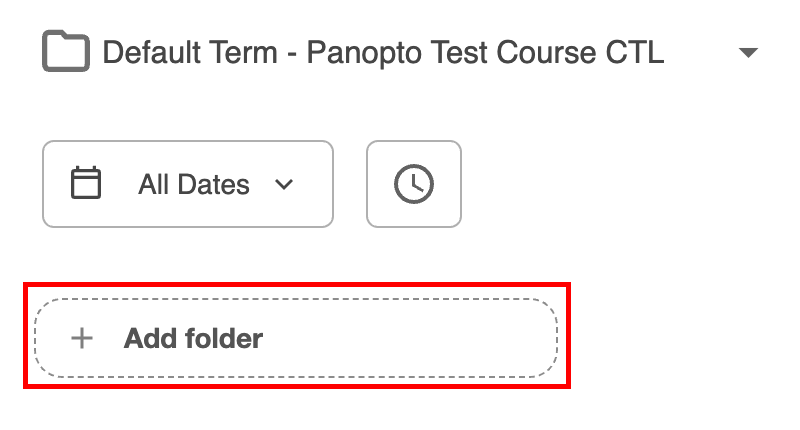This screenshot has width=800, height=430.
Task: Create a new folder with the plus sign
Action: coord(82,338)
